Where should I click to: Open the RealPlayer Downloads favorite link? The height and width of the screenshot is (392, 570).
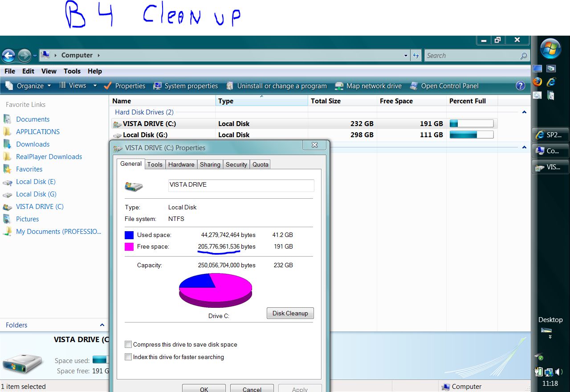coord(49,157)
